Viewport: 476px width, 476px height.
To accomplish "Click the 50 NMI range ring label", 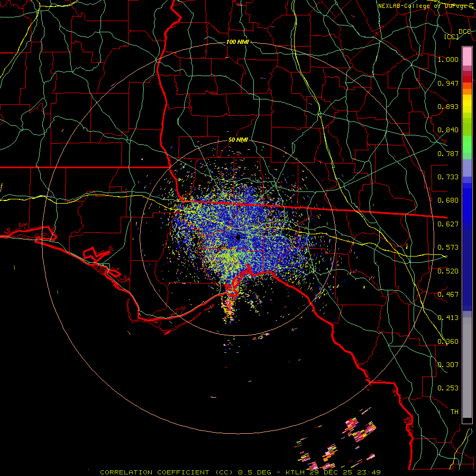I will coord(238,140).
